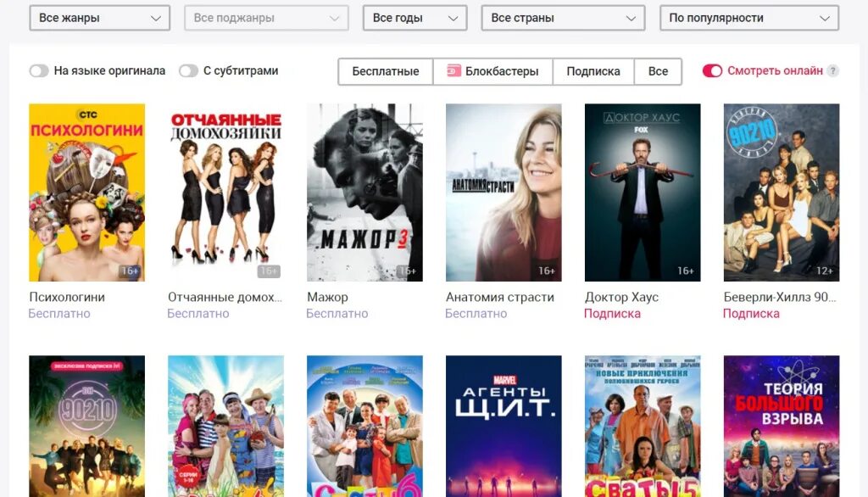This screenshot has width=868, height=497.
Task: Open the Агенты Щ.И.Т. poster
Action: [x=504, y=426]
